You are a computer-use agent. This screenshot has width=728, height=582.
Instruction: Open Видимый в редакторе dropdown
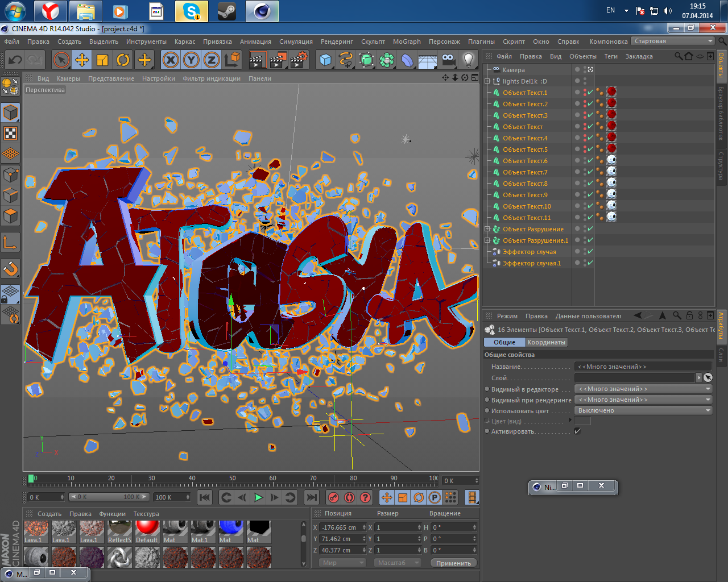643,389
